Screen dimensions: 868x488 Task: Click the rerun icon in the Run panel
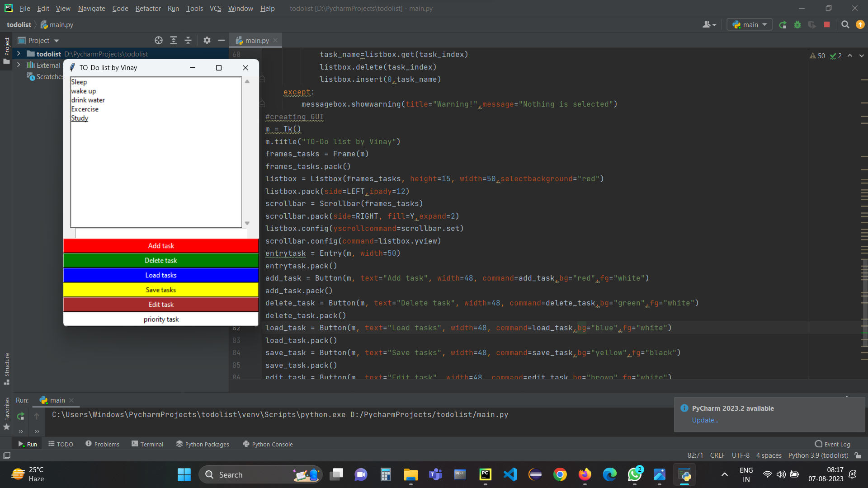point(20,416)
